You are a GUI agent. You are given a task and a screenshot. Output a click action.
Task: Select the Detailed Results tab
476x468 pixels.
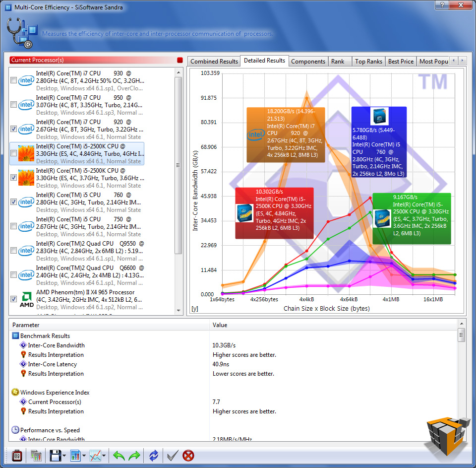pyautogui.click(x=264, y=61)
